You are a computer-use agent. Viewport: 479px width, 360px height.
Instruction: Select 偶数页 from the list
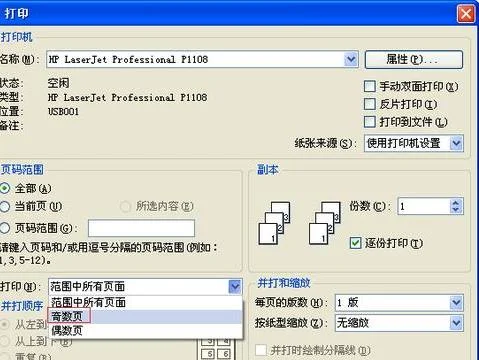pyautogui.click(x=146, y=331)
